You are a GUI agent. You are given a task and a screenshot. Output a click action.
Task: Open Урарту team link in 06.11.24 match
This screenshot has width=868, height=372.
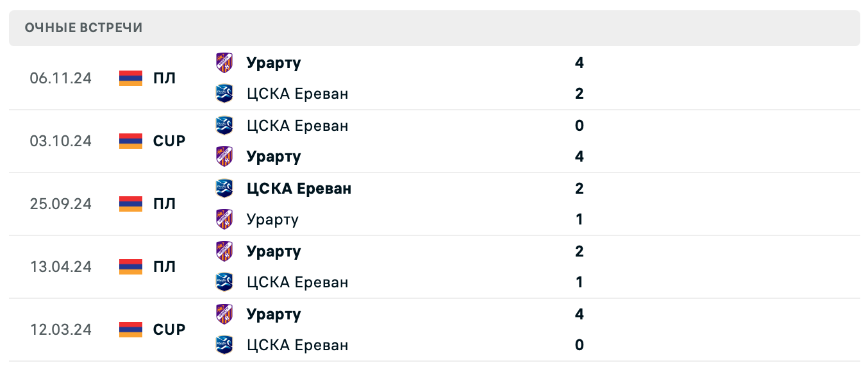point(274,63)
